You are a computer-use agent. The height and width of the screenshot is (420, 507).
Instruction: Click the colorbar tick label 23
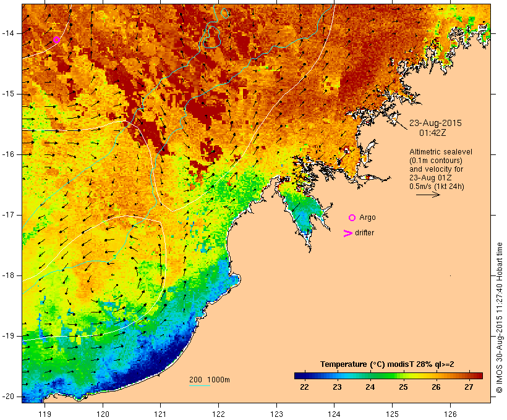tap(337, 387)
